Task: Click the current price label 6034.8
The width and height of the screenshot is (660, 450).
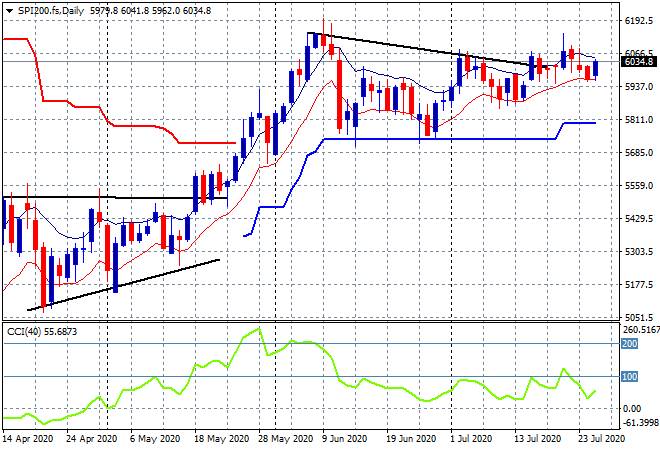Action: click(x=639, y=62)
